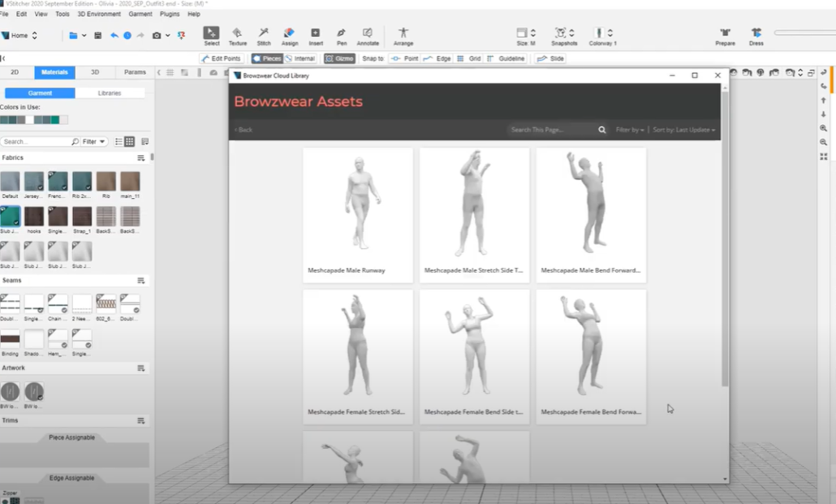Viewport: 836px width, 504px height.
Task: Toggle the Gizmo option
Action: (339, 58)
